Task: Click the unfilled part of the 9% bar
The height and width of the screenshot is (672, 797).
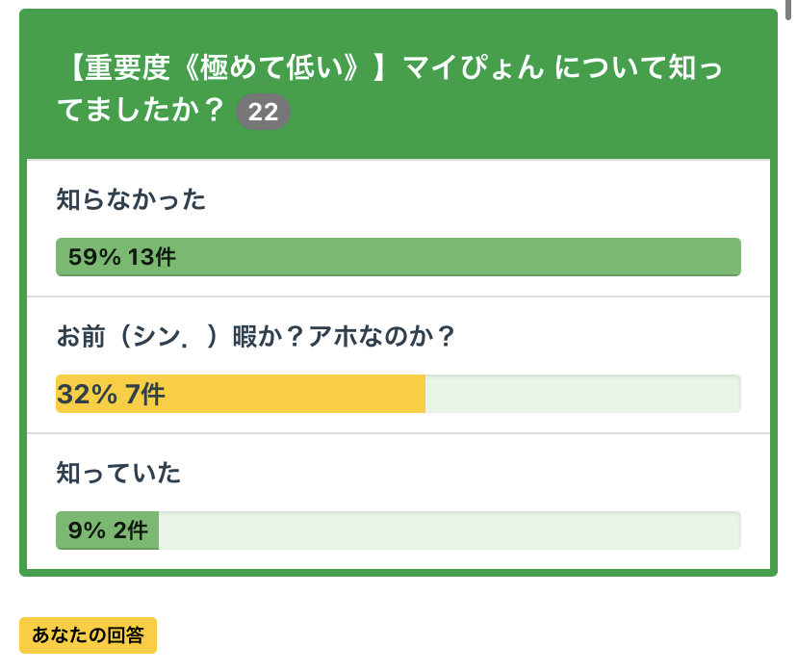Action: [x=448, y=530]
